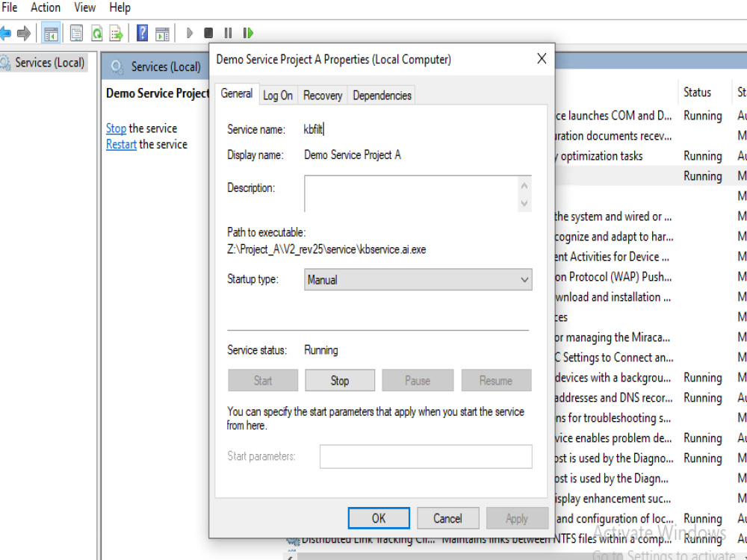
Task: Click the Stop the service link
Action: [116, 128]
